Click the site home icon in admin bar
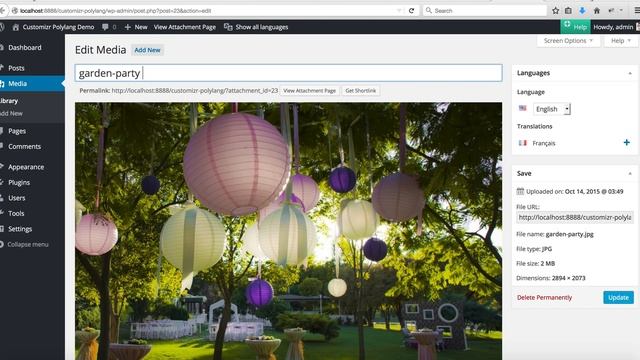Screen dimensions: 640x360 16,27
